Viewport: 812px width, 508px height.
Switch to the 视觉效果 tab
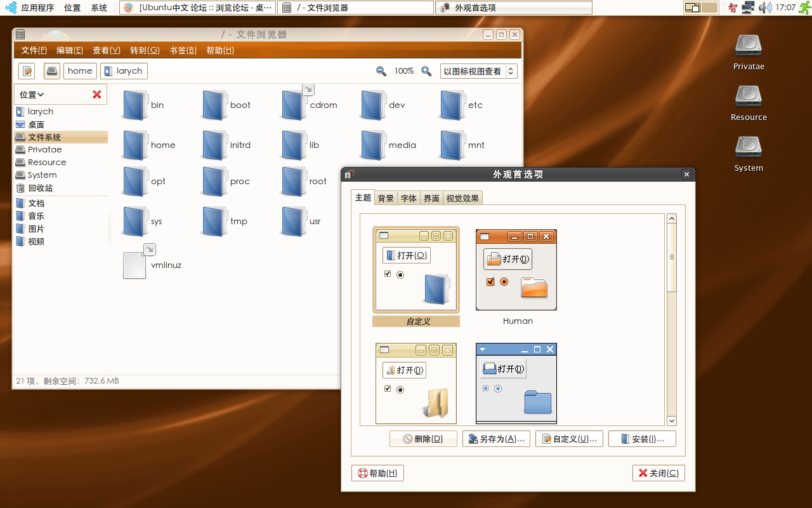tap(462, 198)
